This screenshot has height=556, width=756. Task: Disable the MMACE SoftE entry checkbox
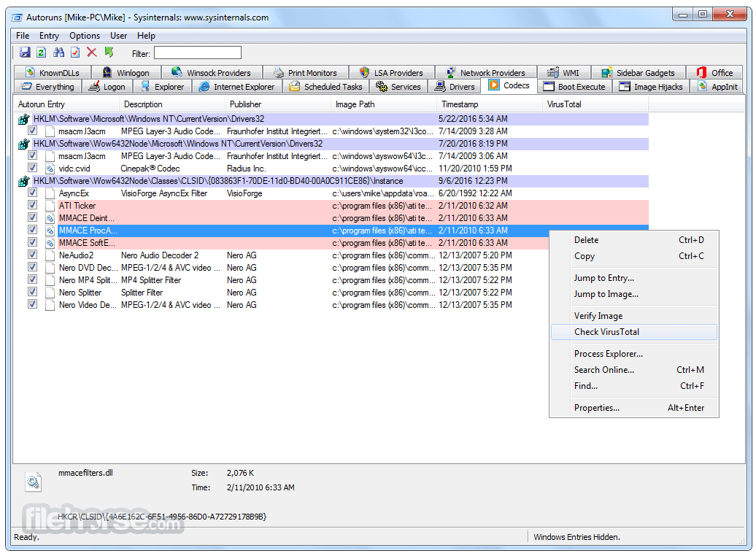click(x=32, y=242)
